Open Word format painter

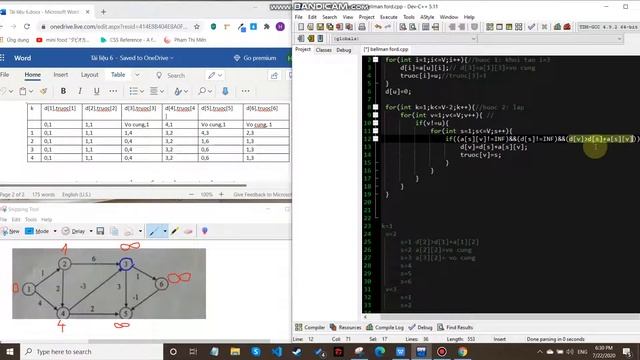(x=43, y=91)
